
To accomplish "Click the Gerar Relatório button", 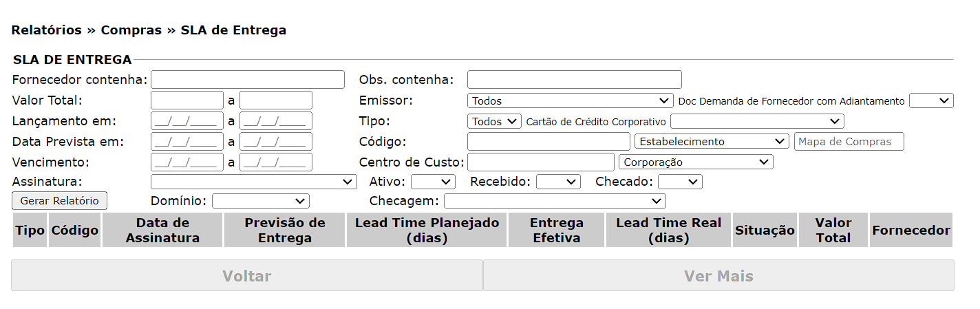I will [59, 201].
